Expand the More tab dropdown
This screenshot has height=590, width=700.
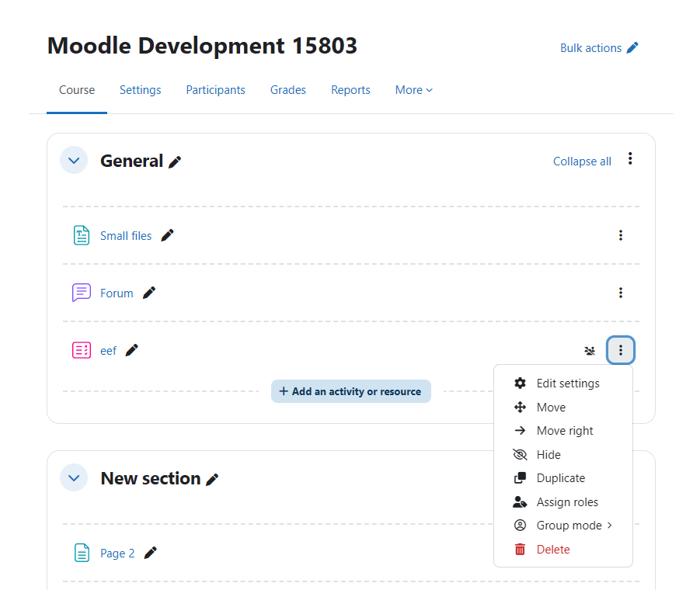[x=414, y=90]
